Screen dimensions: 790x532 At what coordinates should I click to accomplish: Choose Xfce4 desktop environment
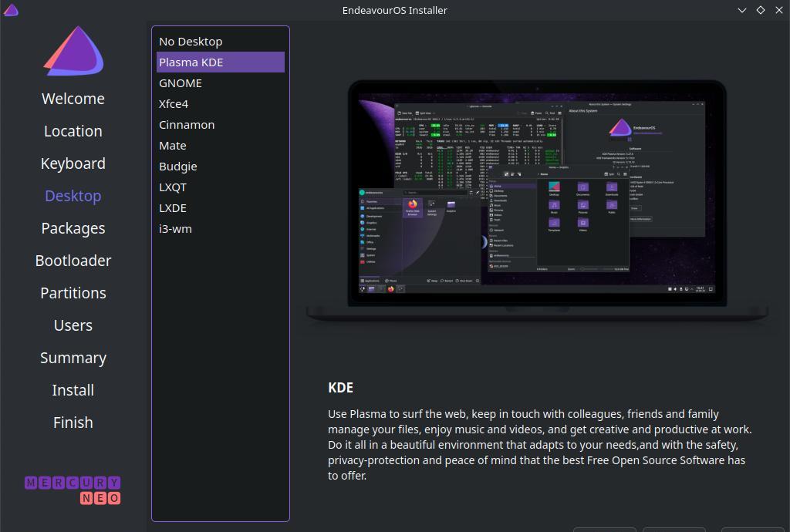pyautogui.click(x=220, y=103)
